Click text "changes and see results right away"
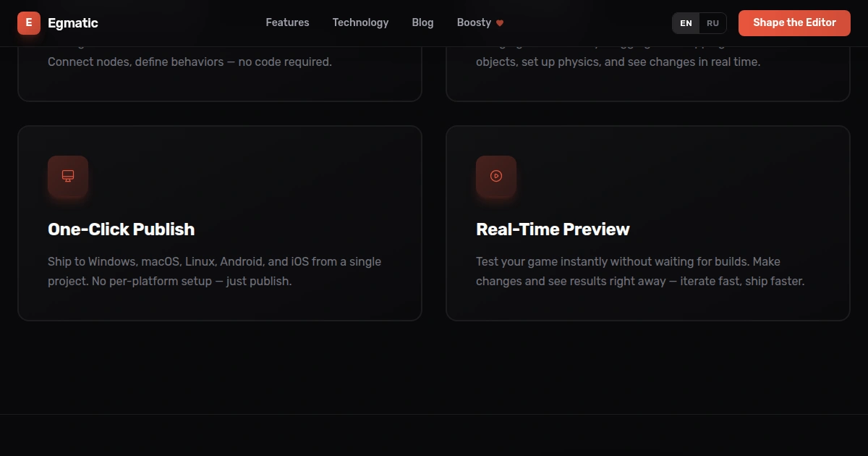The image size is (868, 456). 571,281
